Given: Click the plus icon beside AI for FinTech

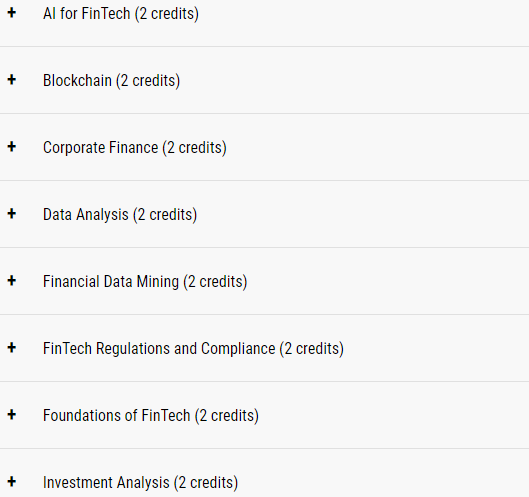Looking at the screenshot, I should coord(12,13).
